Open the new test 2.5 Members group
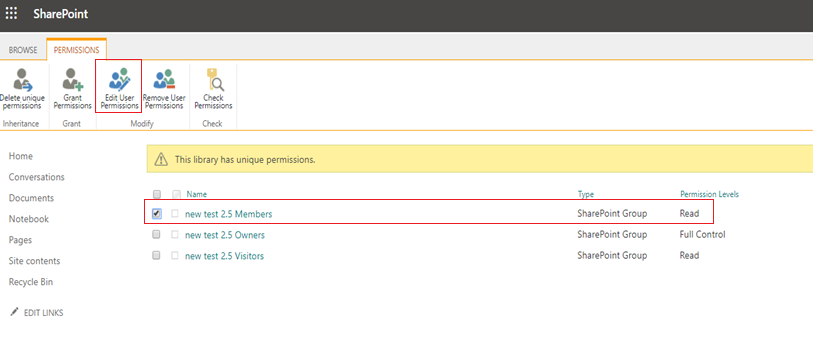 pos(228,214)
